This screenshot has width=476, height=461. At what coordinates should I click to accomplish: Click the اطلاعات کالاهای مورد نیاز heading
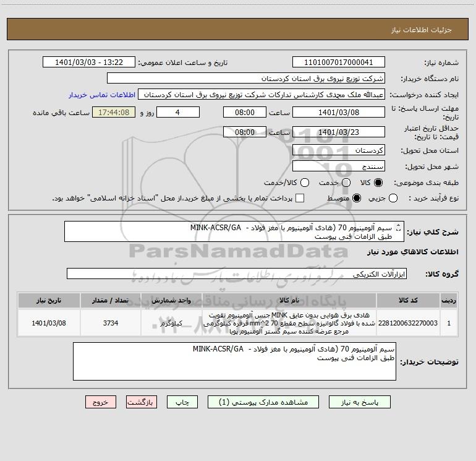(x=413, y=252)
